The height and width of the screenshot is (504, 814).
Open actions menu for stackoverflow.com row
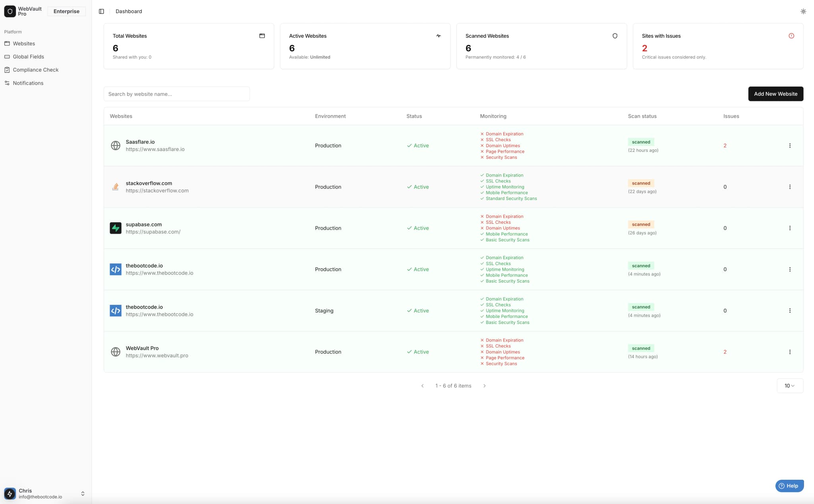pyautogui.click(x=790, y=187)
